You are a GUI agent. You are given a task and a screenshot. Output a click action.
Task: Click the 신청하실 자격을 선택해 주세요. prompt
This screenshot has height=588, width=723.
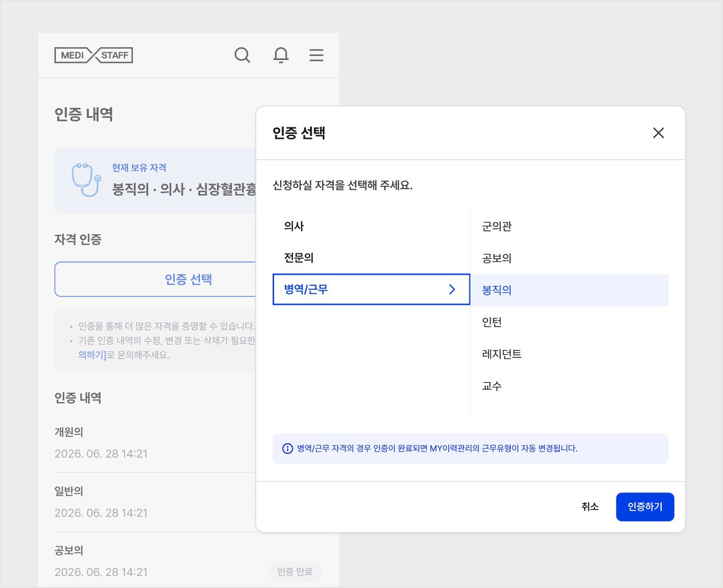click(x=343, y=185)
